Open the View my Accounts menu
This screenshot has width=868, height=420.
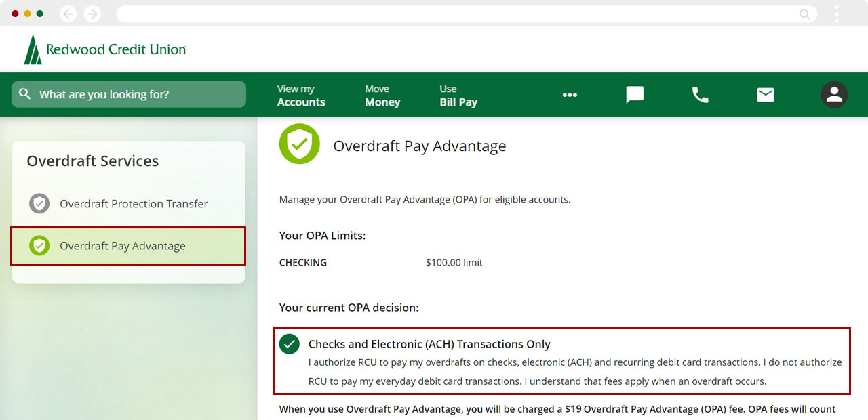coord(301,96)
